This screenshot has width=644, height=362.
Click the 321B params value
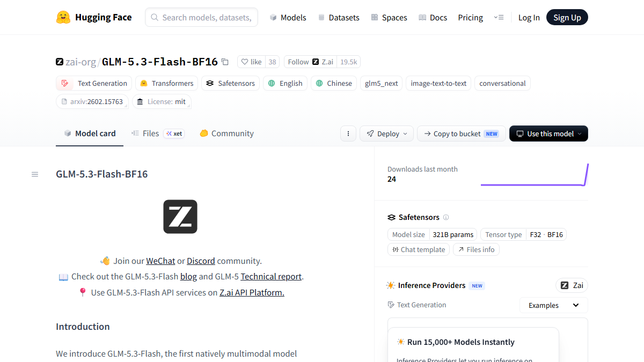tap(453, 234)
